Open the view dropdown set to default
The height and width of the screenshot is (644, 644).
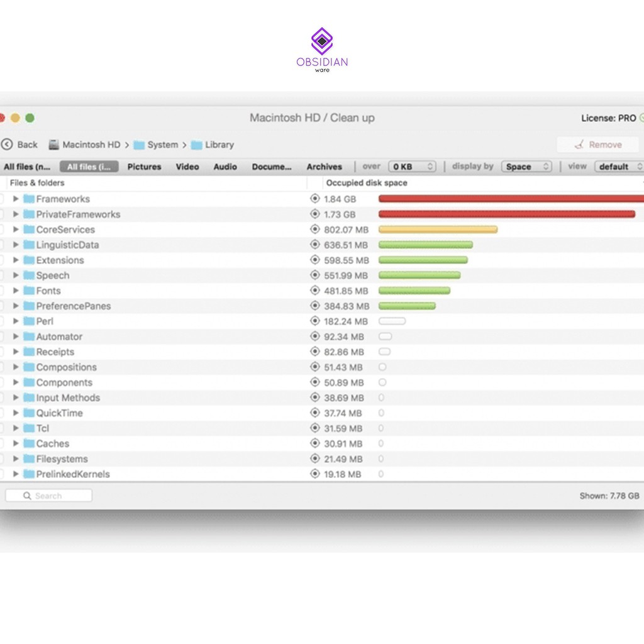tap(619, 167)
